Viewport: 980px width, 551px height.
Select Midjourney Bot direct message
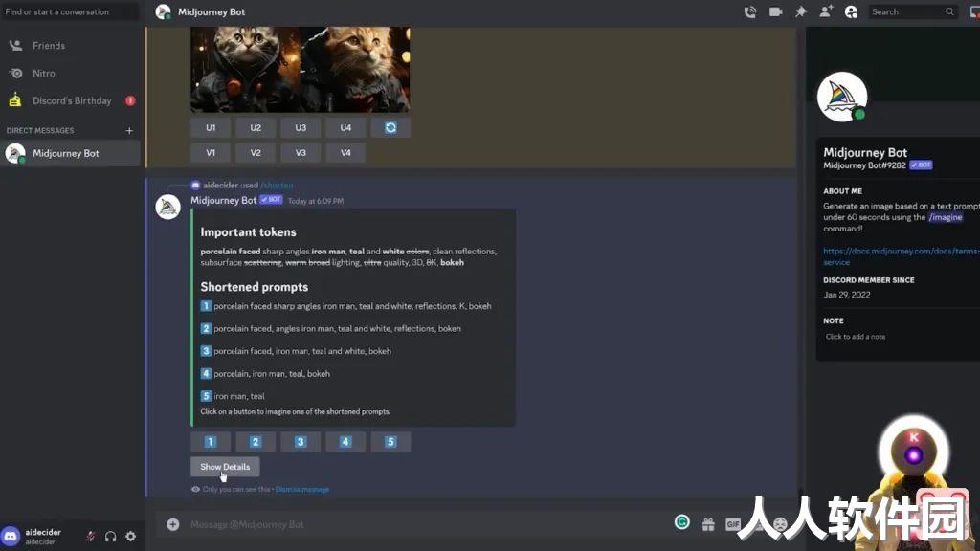point(71,153)
